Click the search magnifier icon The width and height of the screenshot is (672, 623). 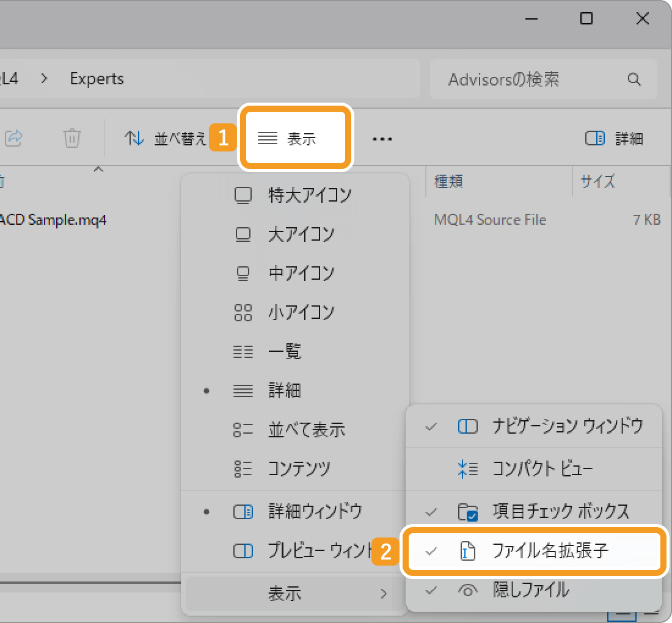pos(634,79)
